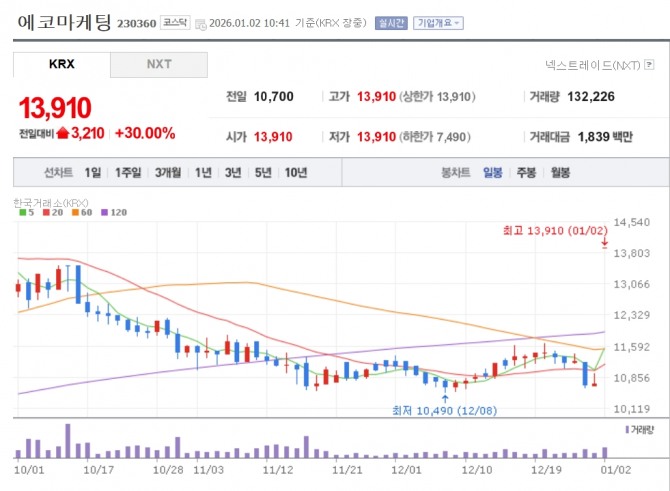The width and height of the screenshot is (670, 491).
Task: Click the 최저 10,490 low marker arrow
Action: point(444,398)
